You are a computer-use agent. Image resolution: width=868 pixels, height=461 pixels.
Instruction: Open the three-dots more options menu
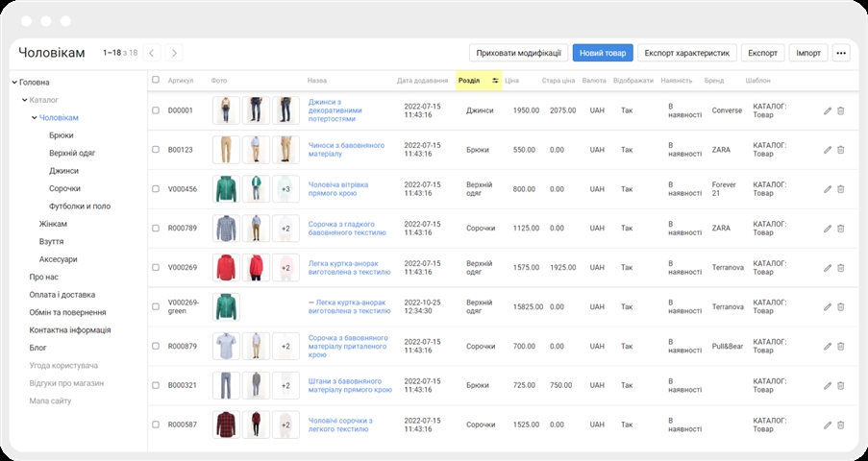[841, 53]
